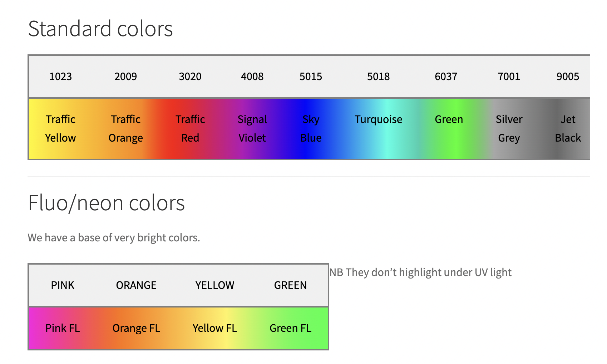Click the Fluo/neon colors heading
The image size is (607, 364).
click(x=106, y=203)
